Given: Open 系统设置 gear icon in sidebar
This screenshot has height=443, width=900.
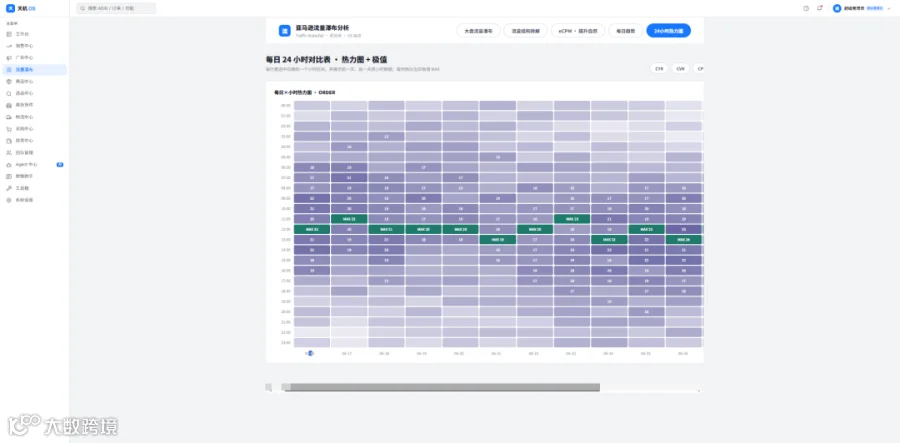Looking at the screenshot, I should pos(9,200).
